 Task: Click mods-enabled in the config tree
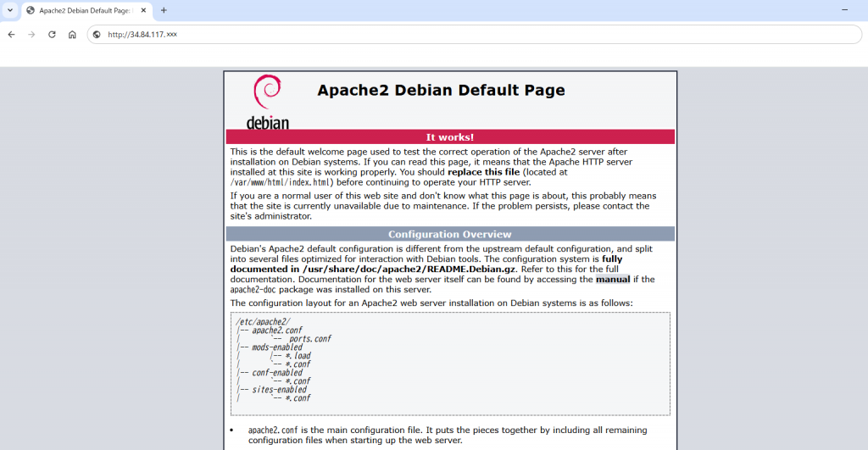tap(277, 347)
